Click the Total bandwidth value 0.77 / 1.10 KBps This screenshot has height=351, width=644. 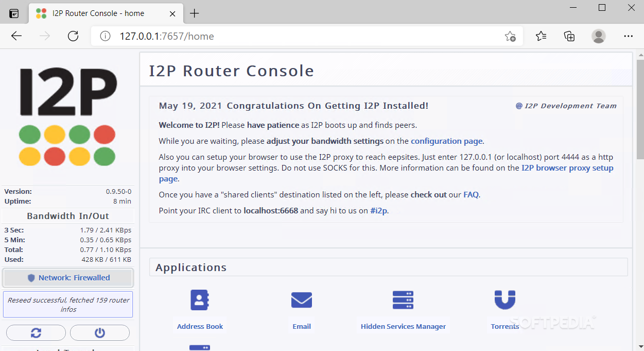[106, 249]
